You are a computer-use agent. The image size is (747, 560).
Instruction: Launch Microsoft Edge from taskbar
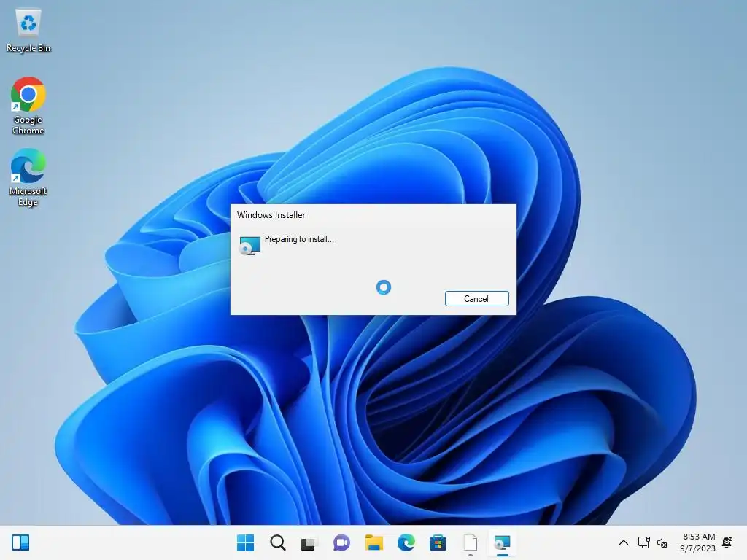[406, 542]
